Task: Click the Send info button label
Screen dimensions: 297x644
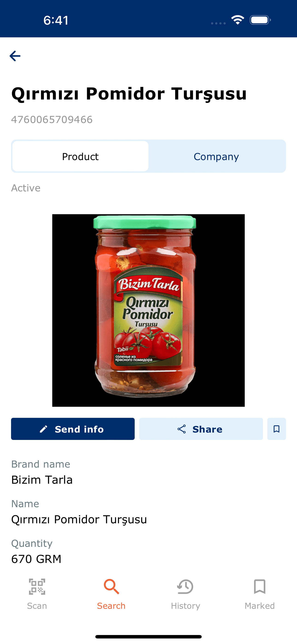Action: pos(79,429)
